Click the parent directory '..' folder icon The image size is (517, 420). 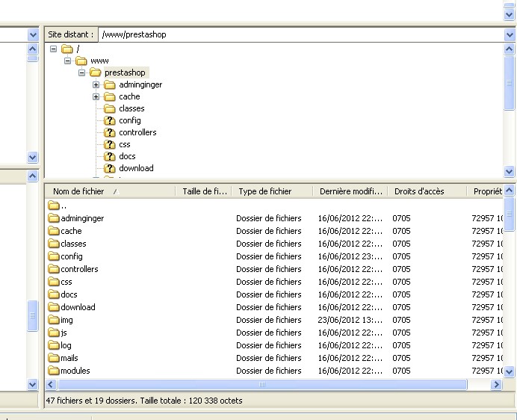[x=53, y=206]
